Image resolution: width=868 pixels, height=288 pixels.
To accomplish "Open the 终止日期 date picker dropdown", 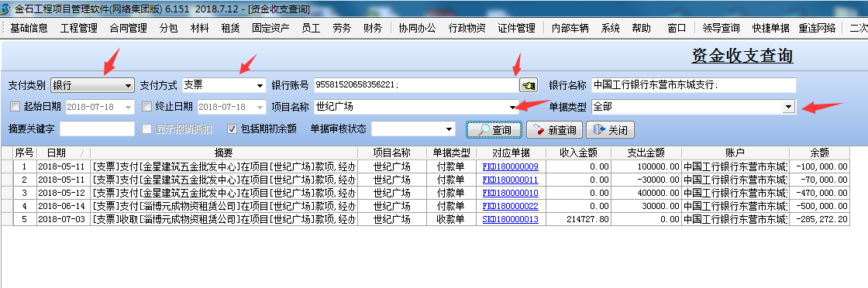I will [260, 107].
